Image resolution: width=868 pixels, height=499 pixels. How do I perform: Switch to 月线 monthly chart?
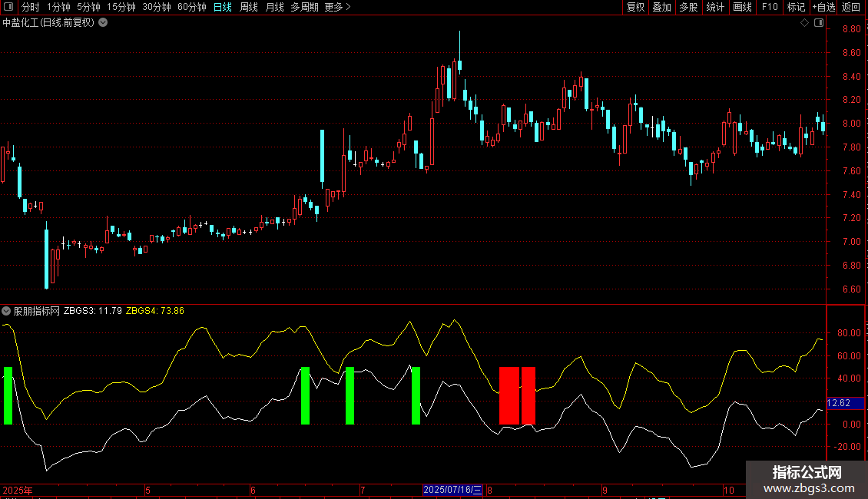274,7
